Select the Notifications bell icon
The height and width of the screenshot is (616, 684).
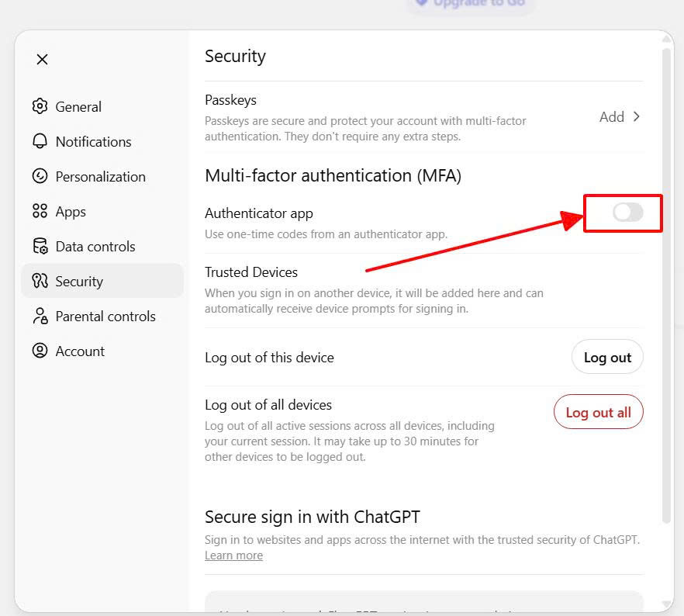[x=40, y=141]
